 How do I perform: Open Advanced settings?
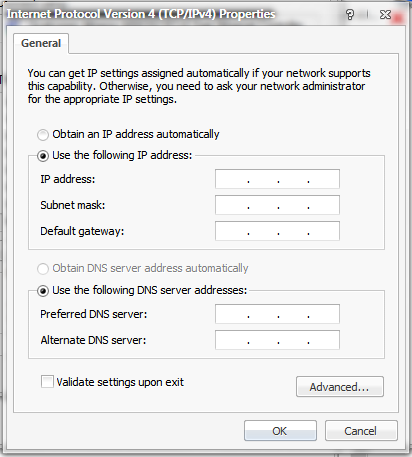340,387
